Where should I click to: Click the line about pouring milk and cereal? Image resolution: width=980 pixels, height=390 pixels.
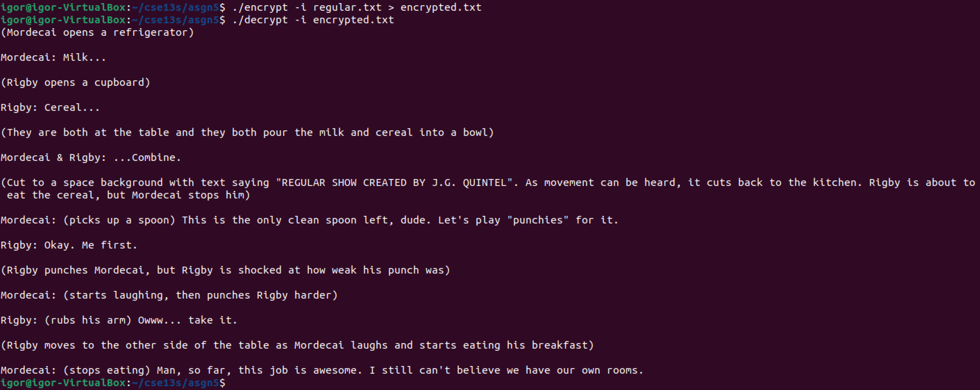click(247, 132)
